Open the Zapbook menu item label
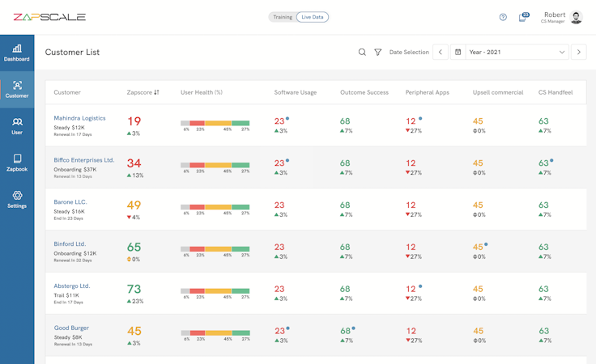This screenshot has height=364, width=596. [x=17, y=169]
